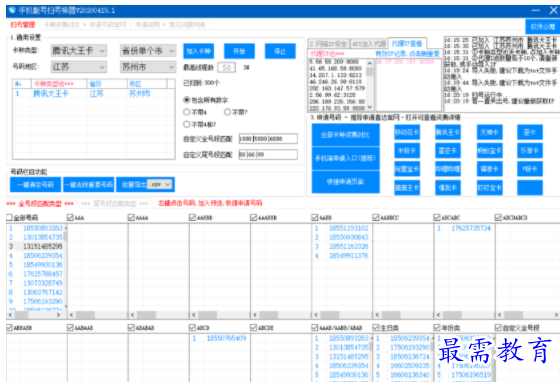
Task: Toggle the ABABAB checkbox
Action: pos(131,327)
